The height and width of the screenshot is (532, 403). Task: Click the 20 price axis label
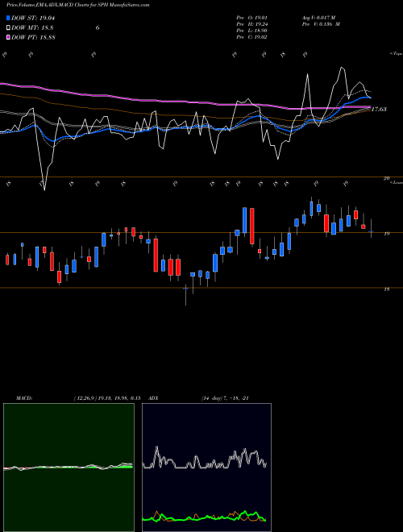tap(386, 178)
